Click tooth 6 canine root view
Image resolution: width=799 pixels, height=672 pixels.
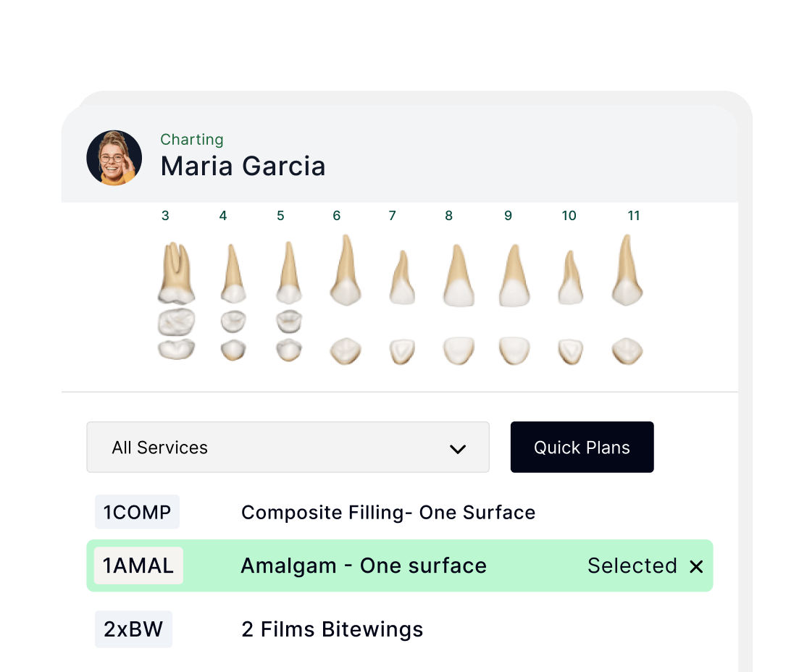[346, 270]
